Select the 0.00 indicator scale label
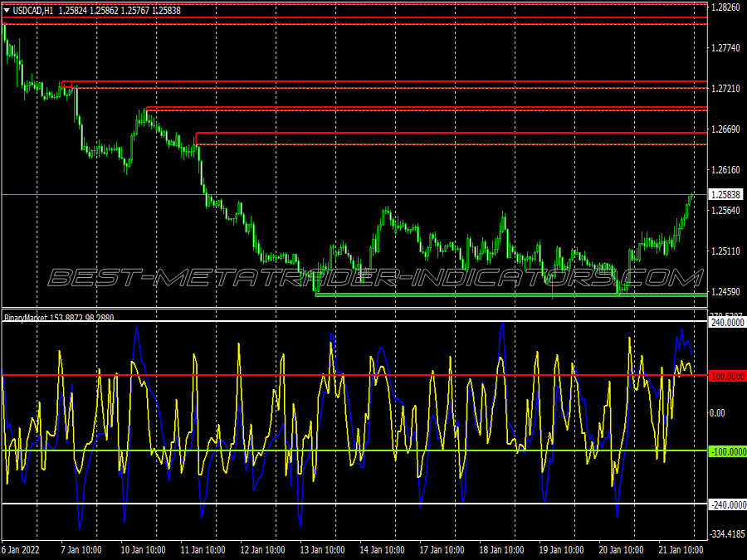Image resolution: width=747 pixels, height=560 pixels. click(717, 413)
